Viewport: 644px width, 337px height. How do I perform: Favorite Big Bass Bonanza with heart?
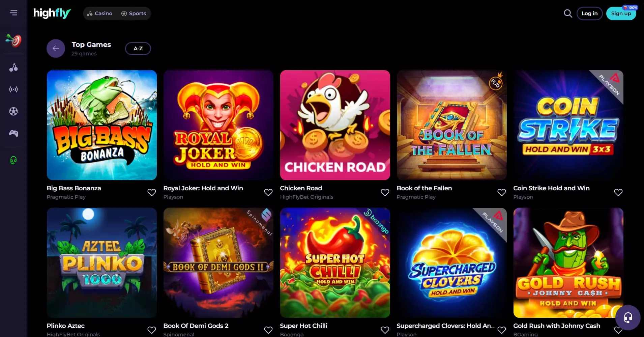[152, 192]
